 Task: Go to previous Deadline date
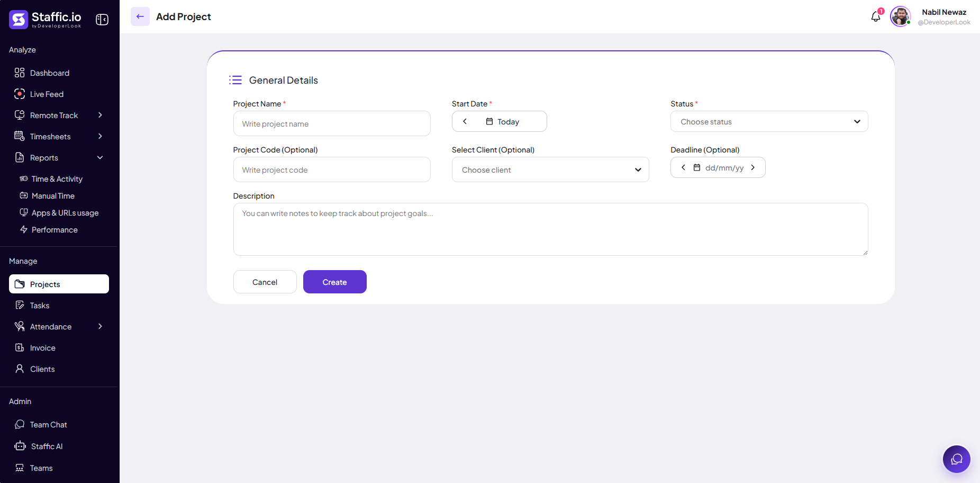(683, 167)
